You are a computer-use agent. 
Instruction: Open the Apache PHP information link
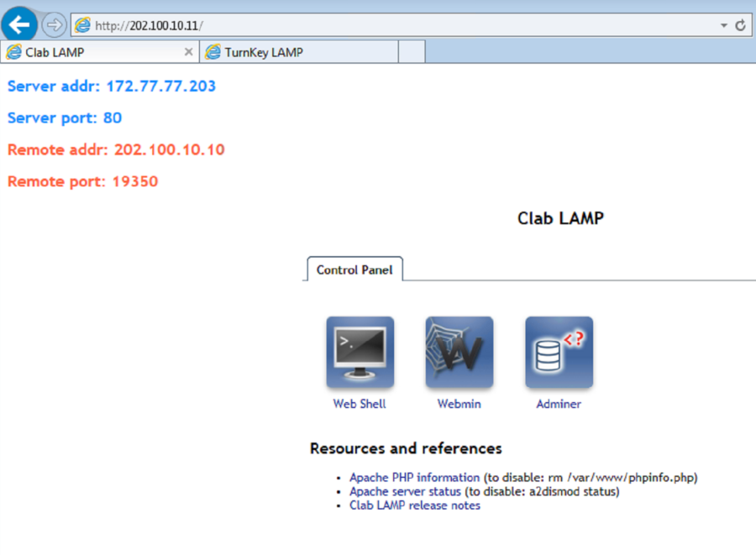[x=415, y=478]
